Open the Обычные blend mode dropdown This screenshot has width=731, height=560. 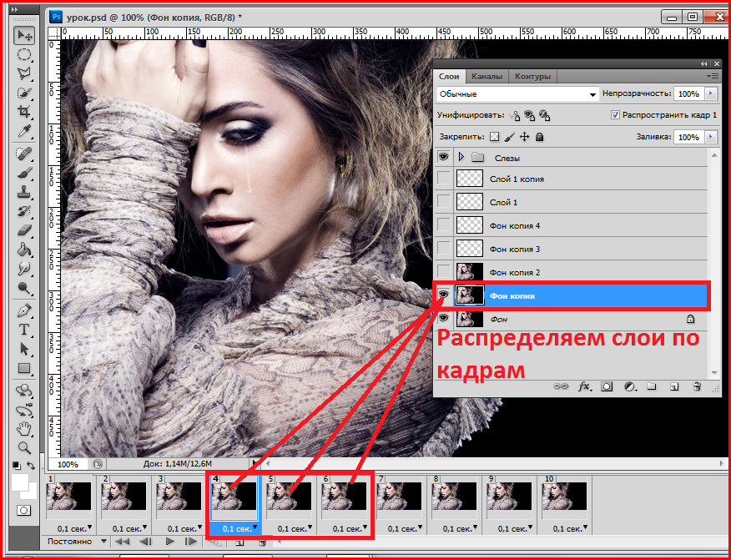517,94
